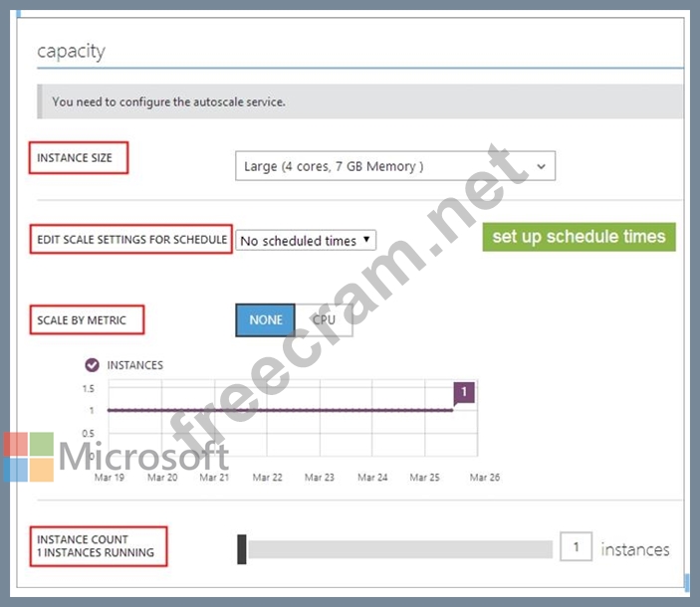Toggle the purple INSTANCES checkmark icon
Screen dimensions: 700x607
point(93,365)
